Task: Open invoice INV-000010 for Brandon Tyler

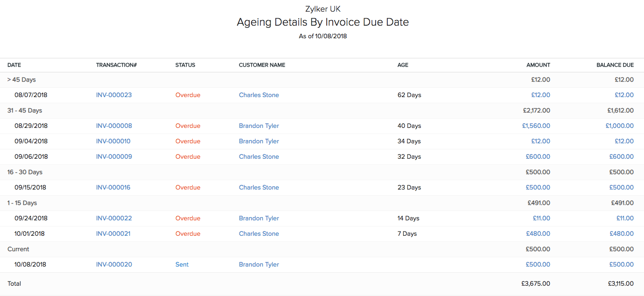Action: coord(114,141)
